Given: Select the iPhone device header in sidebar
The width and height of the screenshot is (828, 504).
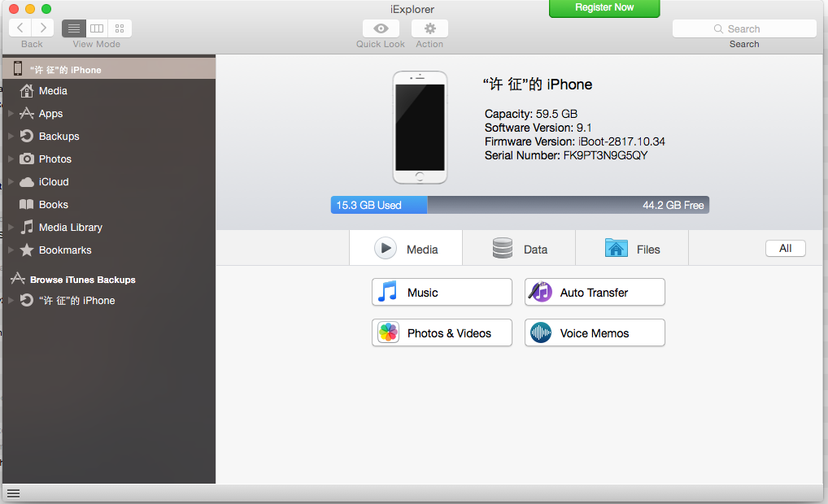Looking at the screenshot, I should 109,68.
